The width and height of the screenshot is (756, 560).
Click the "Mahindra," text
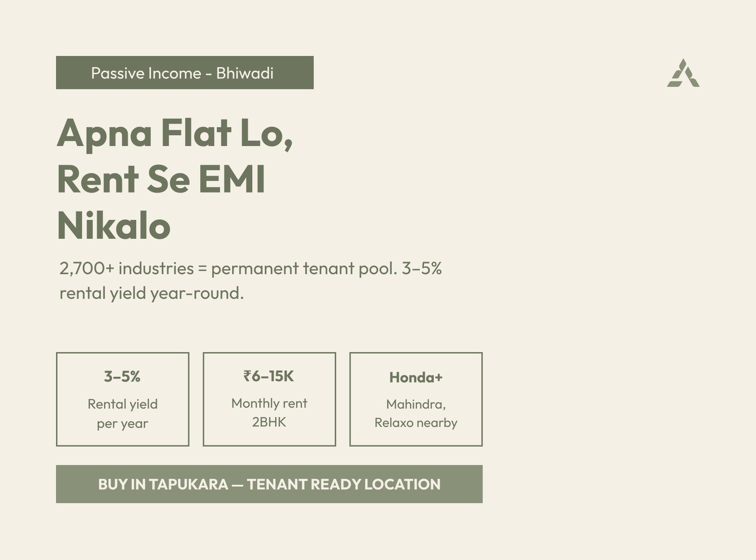coord(416,404)
